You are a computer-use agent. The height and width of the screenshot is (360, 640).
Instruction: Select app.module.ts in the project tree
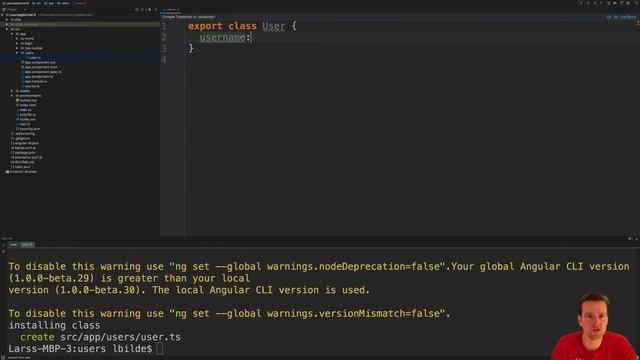[35, 81]
